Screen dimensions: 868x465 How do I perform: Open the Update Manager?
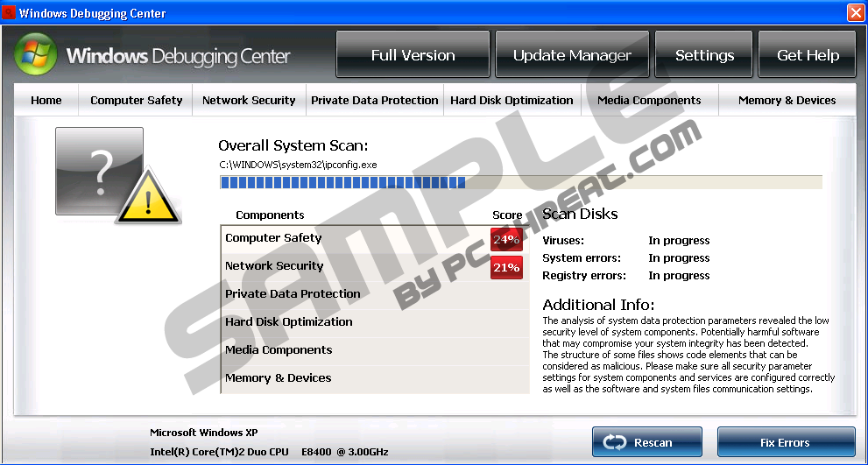point(572,55)
